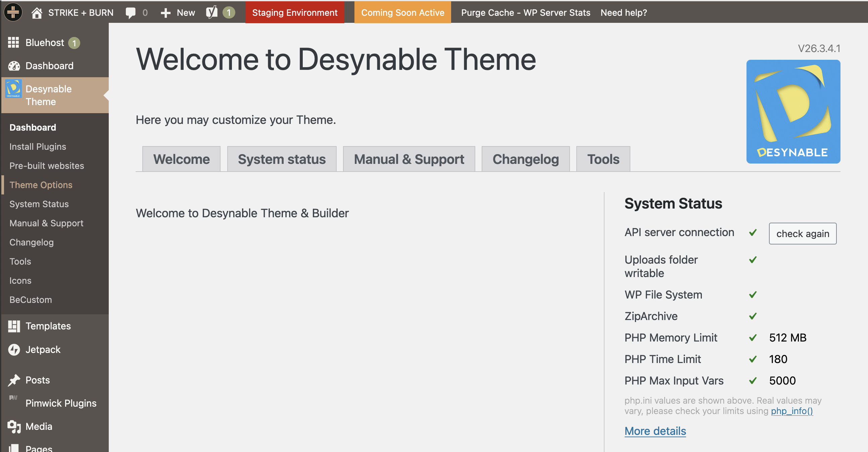Open the Manual & Support tab
Image resolution: width=868 pixels, height=452 pixels.
pos(409,159)
